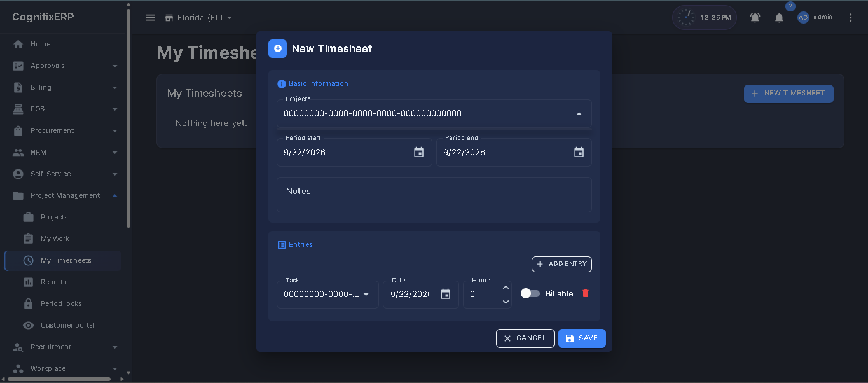The image size is (868, 383).
Task: Expand the Workplace menu
Action: click(65, 368)
